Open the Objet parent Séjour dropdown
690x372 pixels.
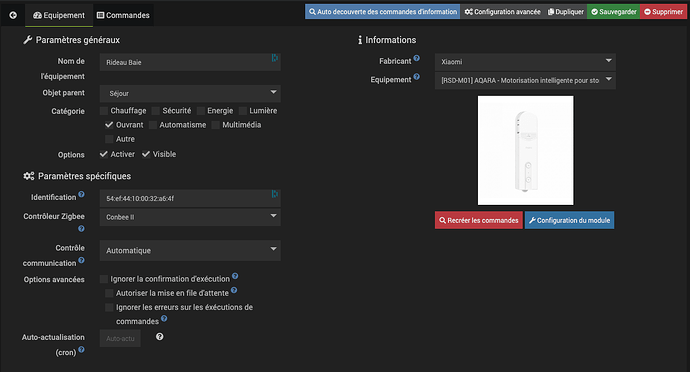coord(190,93)
